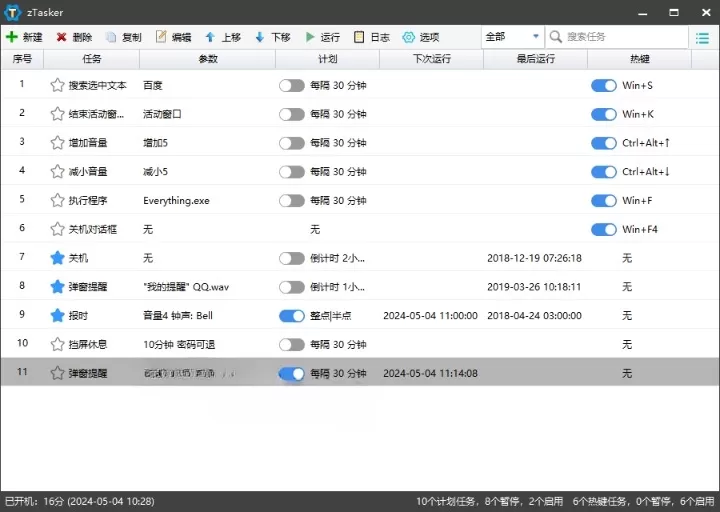Disable the Win+F4 hotkey toggle
720x512 pixels.
click(604, 230)
